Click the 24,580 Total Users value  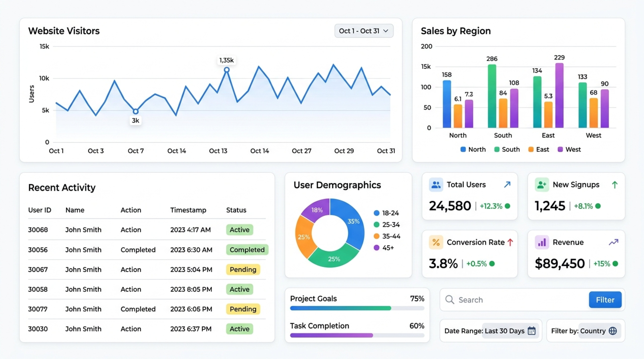(x=450, y=206)
